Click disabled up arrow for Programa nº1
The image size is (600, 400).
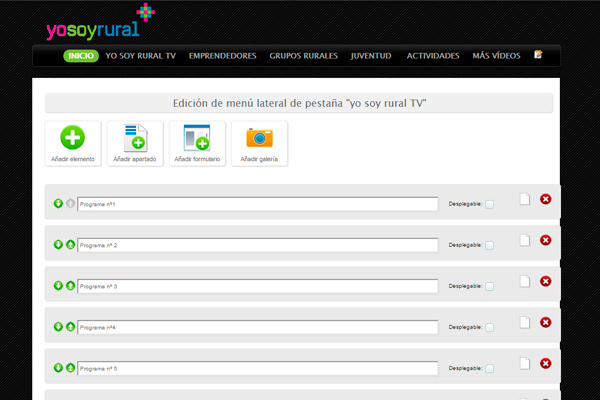pyautogui.click(x=70, y=203)
